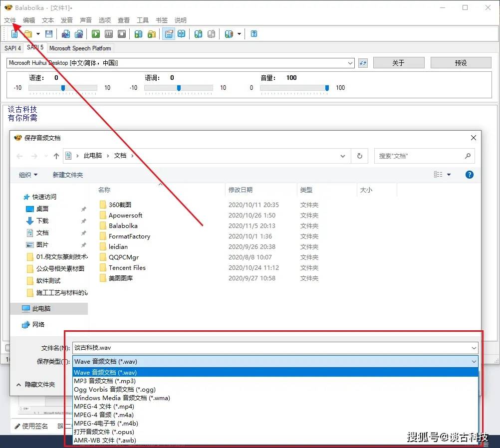This screenshot has height=448, width=500.
Task: Click the up-arrow parent folder icon
Action: tap(56, 156)
